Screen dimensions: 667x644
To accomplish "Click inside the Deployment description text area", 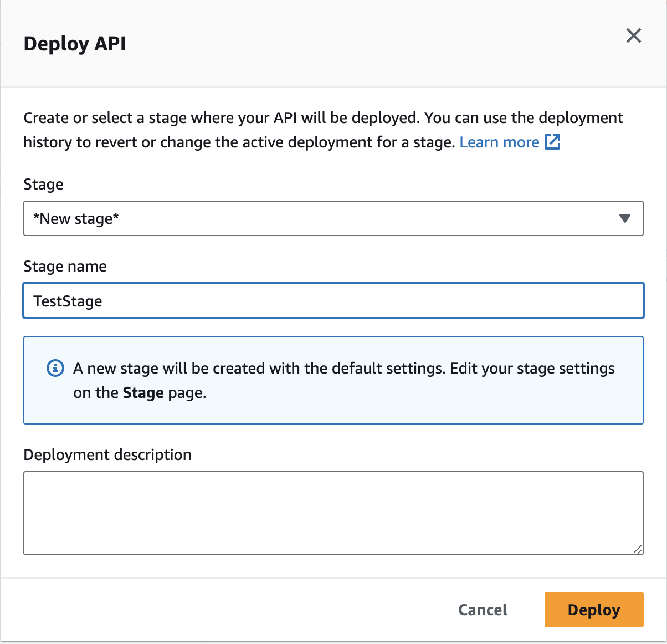I will (x=332, y=513).
